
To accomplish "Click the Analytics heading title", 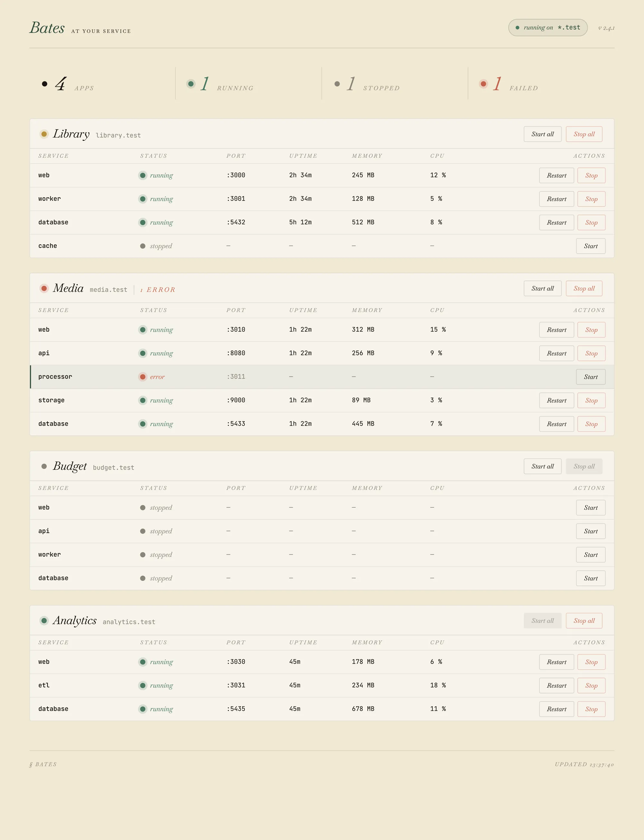I will (x=75, y=620).
